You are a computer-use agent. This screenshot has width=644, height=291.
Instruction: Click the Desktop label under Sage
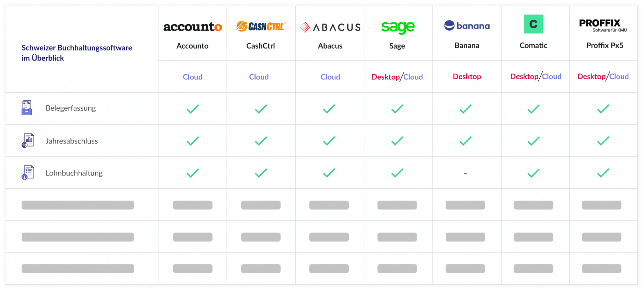386,77
